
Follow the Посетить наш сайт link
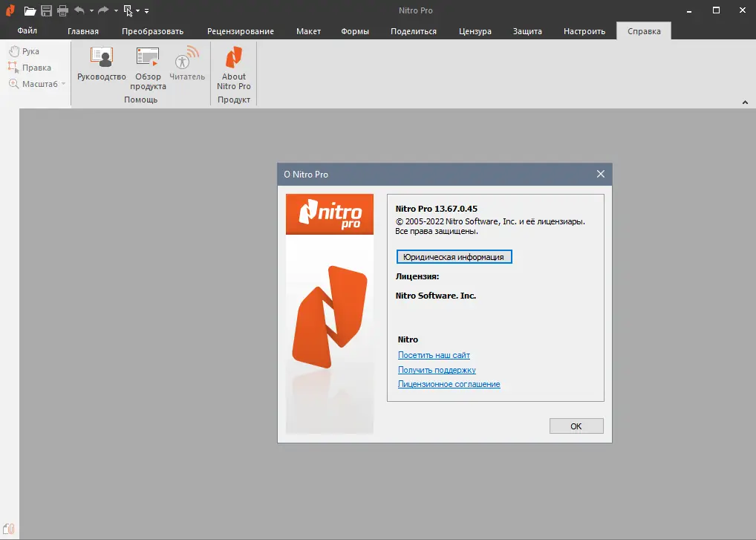(x=434, y=355)
